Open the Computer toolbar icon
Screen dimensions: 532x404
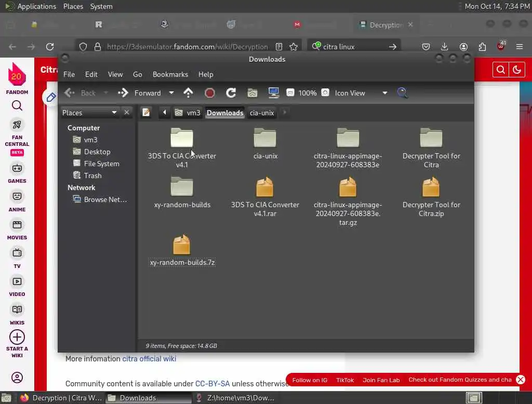tap(273, 92)
